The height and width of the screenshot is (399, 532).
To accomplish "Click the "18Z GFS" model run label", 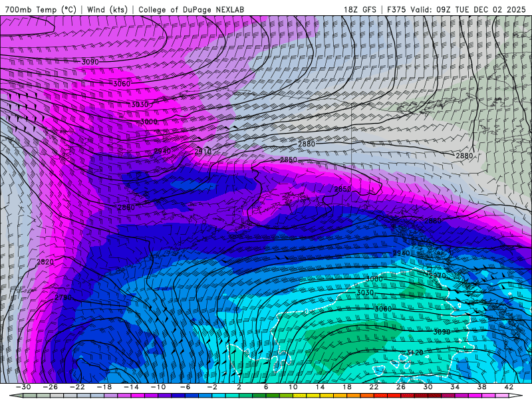I will pos(360,9).
